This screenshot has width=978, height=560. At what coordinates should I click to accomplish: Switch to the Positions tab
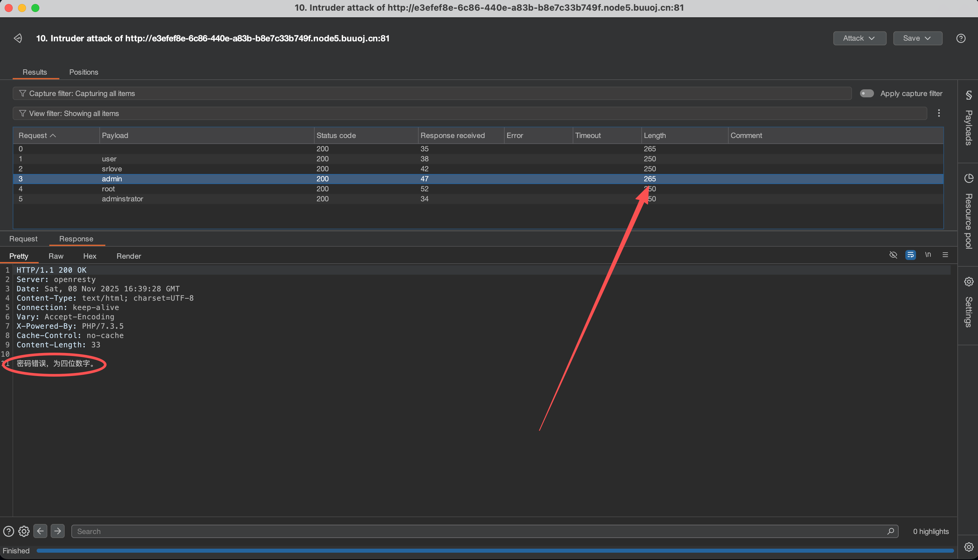click(83, 72)
